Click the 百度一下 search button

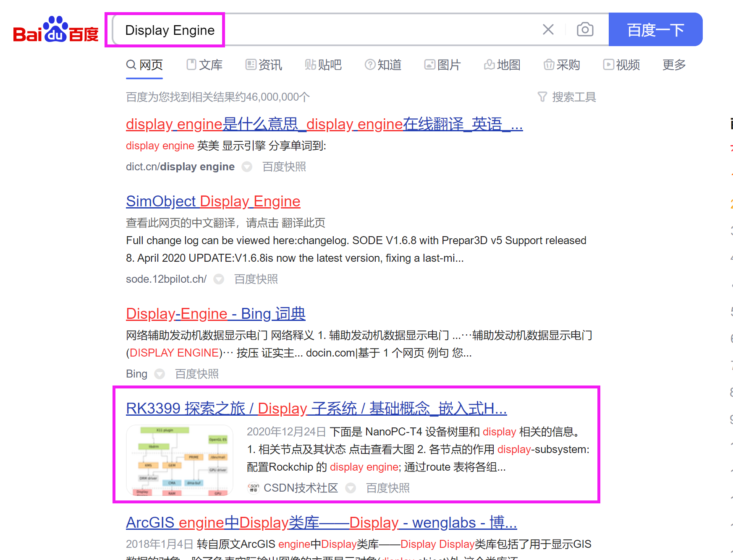point(655,29)
